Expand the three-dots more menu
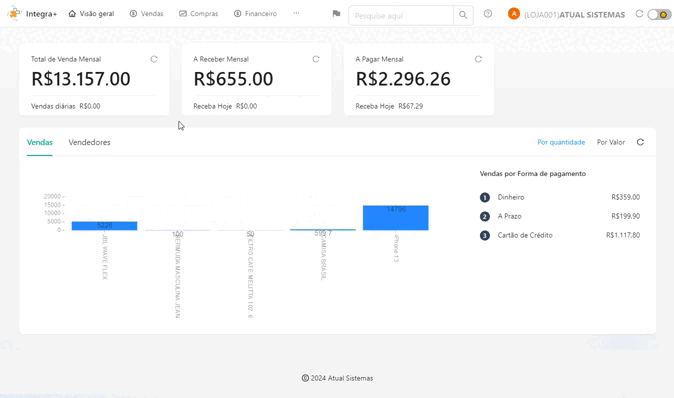 pos(296,13)
